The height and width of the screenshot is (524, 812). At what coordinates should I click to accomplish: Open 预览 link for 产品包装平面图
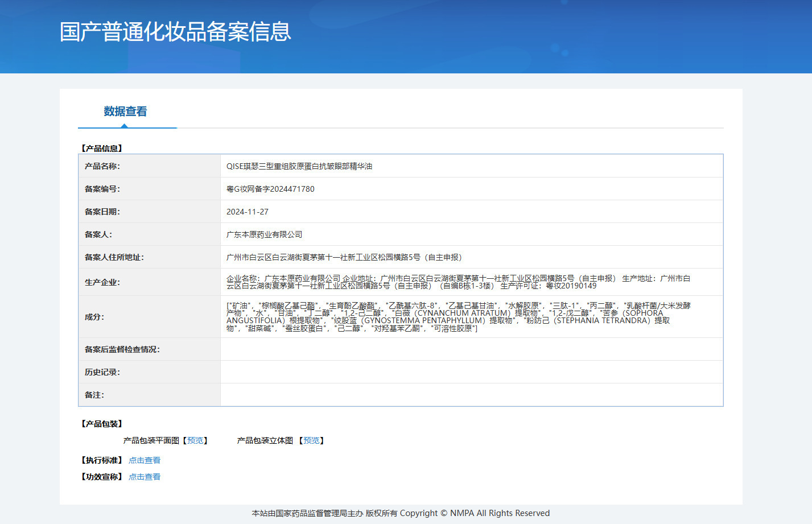pos(195,440)
